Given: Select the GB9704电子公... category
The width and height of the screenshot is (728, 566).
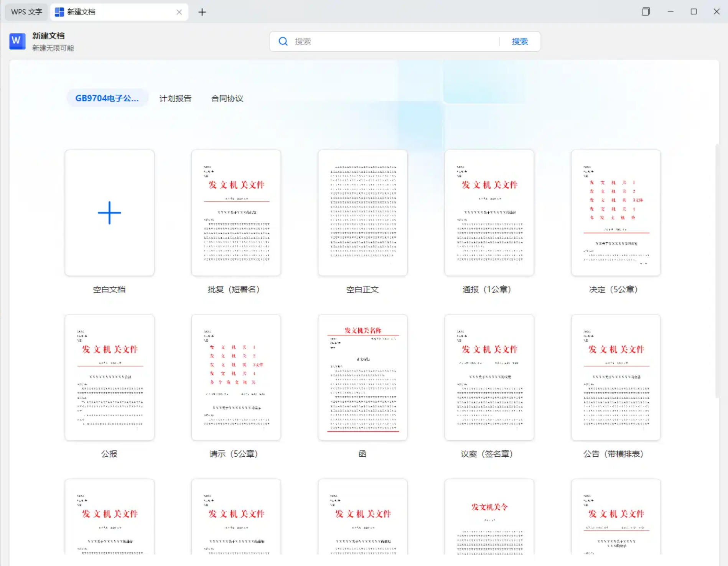Looking at the screenshot, I should 107,99.
